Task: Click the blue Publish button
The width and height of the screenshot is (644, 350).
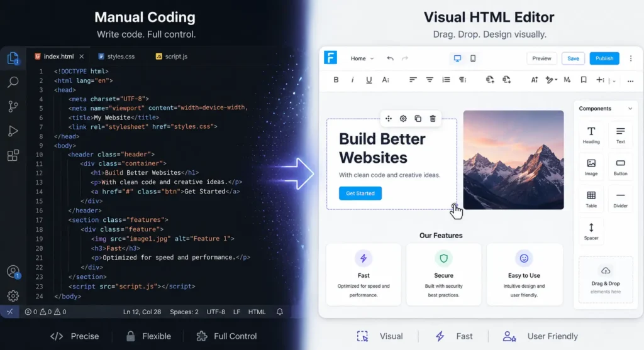Action: (604, 58)
